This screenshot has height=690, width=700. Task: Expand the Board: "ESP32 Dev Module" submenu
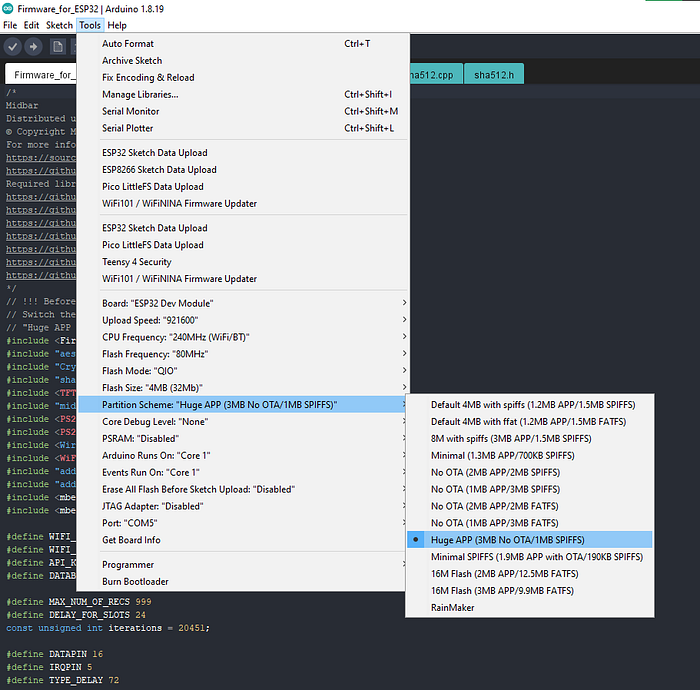[x=243, y=303]
